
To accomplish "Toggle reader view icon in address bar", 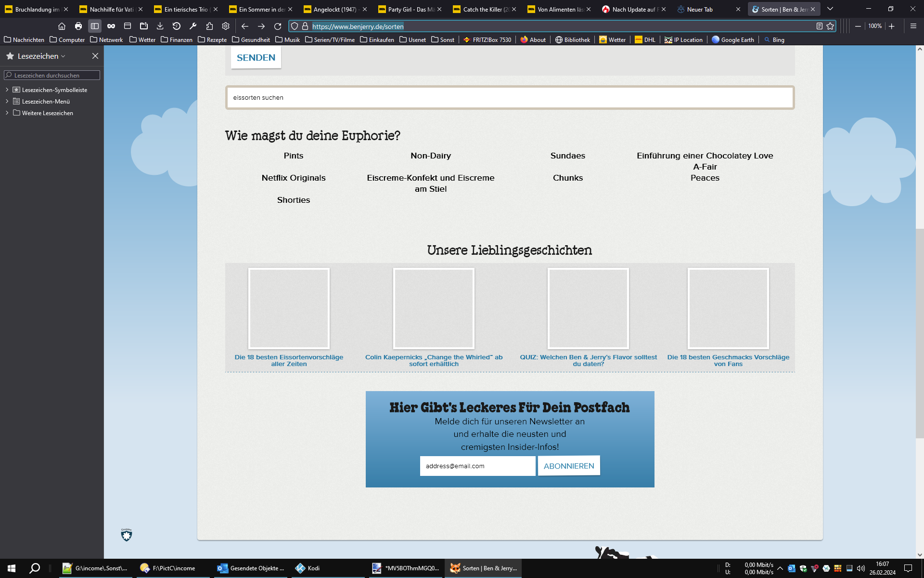I will point(820,26).
